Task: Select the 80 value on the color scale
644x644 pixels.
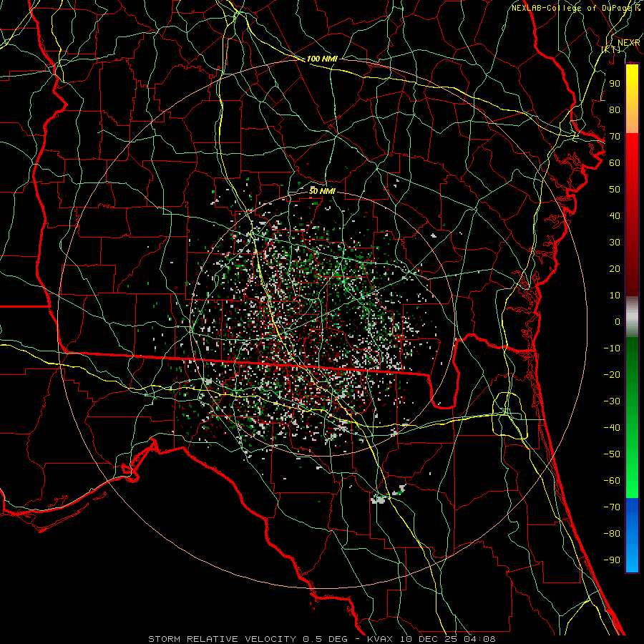Action: (x=615, y=109)
